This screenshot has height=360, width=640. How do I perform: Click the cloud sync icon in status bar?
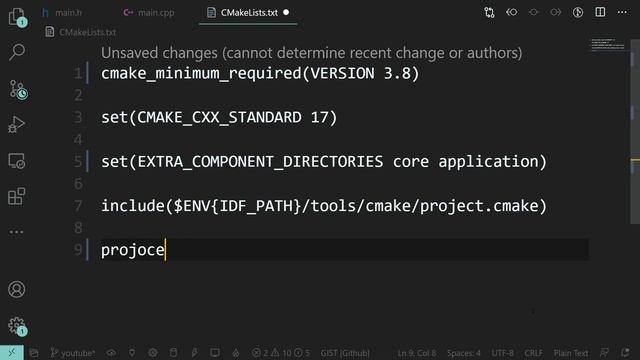[111, 353]
